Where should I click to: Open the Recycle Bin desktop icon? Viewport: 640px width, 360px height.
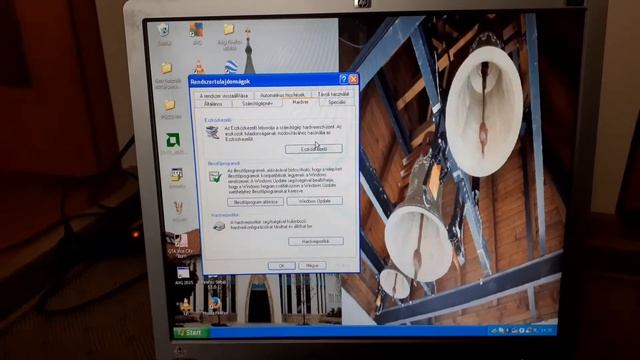click(164, 30)
